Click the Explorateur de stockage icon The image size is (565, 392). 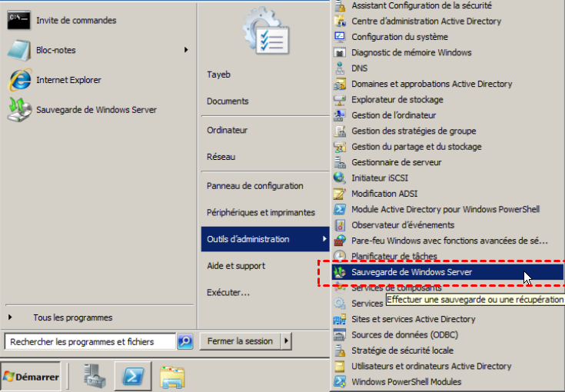tap(340, 99)
